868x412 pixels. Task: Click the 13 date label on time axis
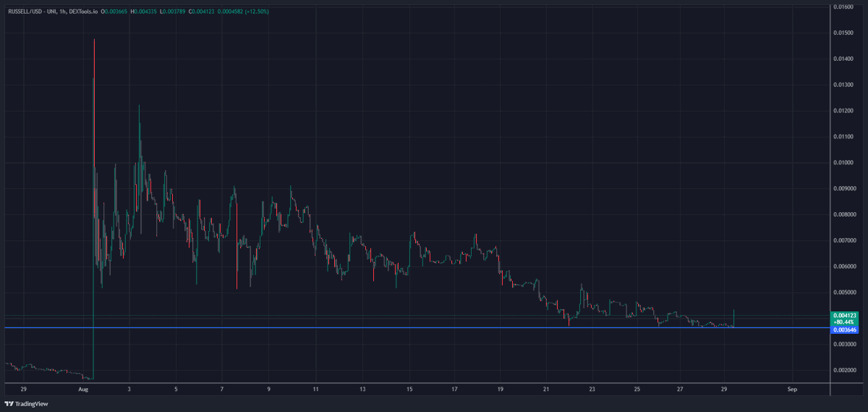(362, 389)
